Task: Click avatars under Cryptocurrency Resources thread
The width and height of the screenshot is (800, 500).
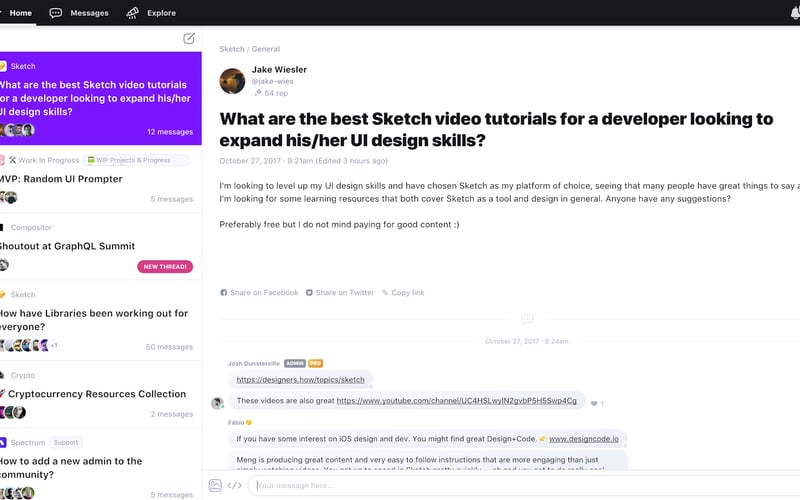Action: coord(13,412)
